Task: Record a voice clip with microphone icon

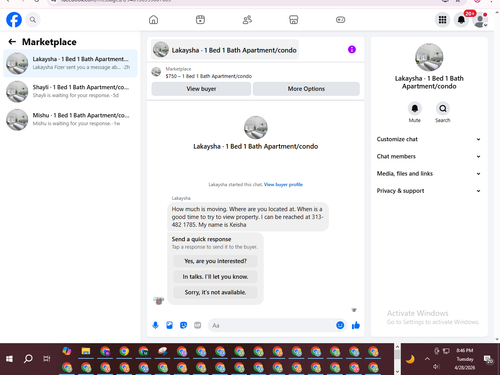Action: click(x=155, y=325)
